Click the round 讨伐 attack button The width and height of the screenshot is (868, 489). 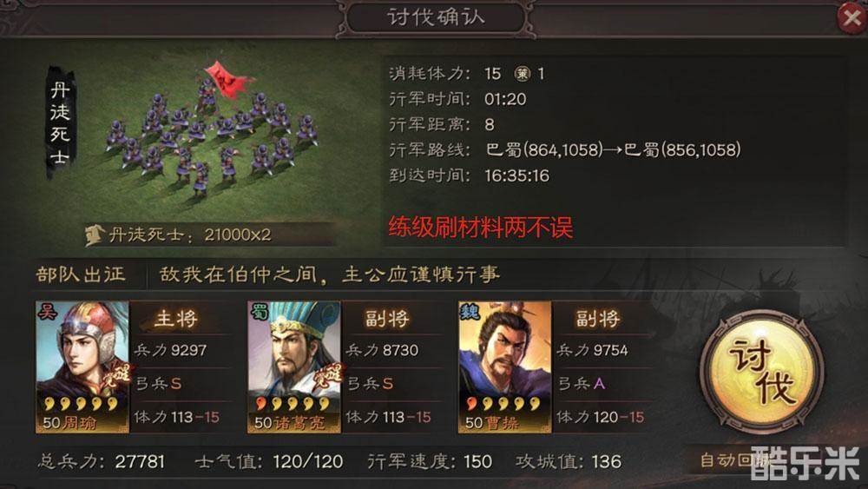tap(762, 372)
